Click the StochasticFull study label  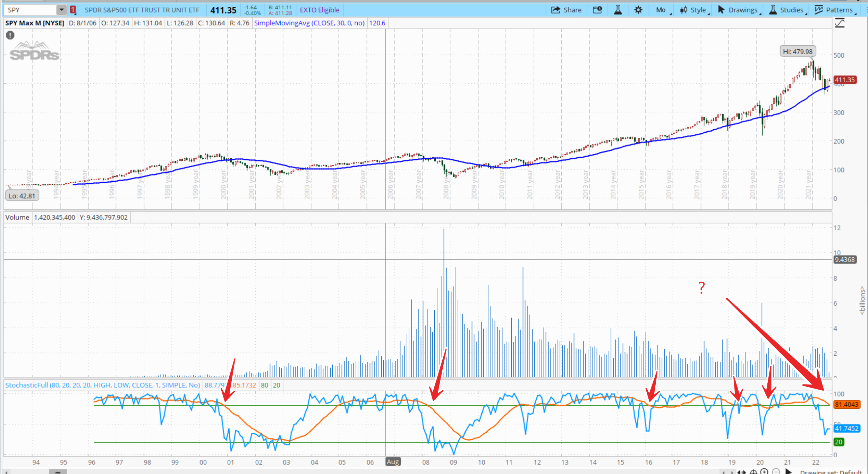pos(103,385)
